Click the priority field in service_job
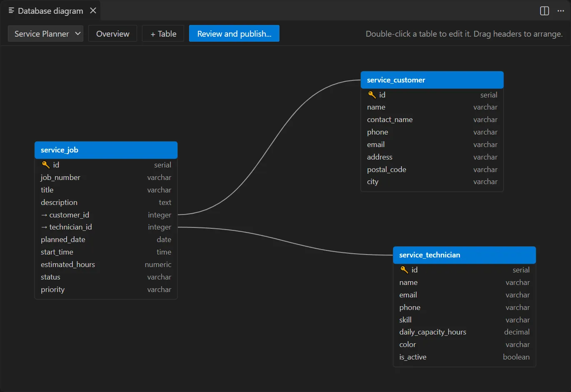Viewport: 571px width, 392px height. 106,290
